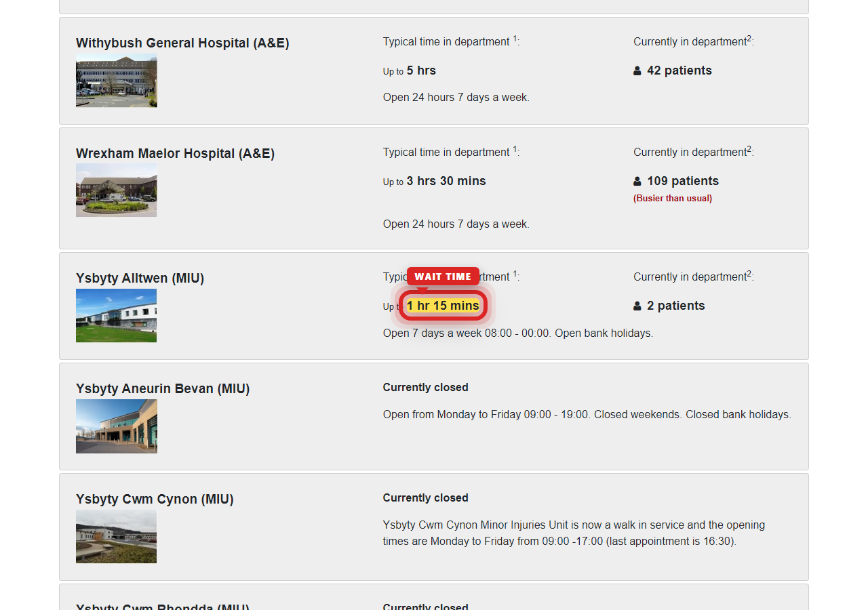Click the person icon beside 109 patients
This screenshot has height=610, width=868.
(637, 181)
